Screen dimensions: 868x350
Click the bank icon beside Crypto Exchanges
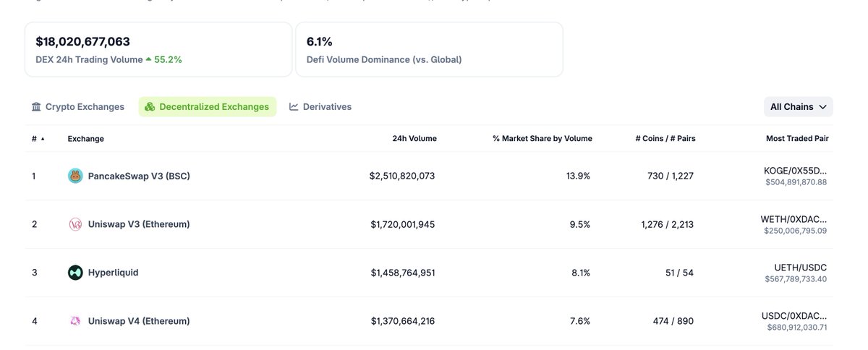[36, 107]
